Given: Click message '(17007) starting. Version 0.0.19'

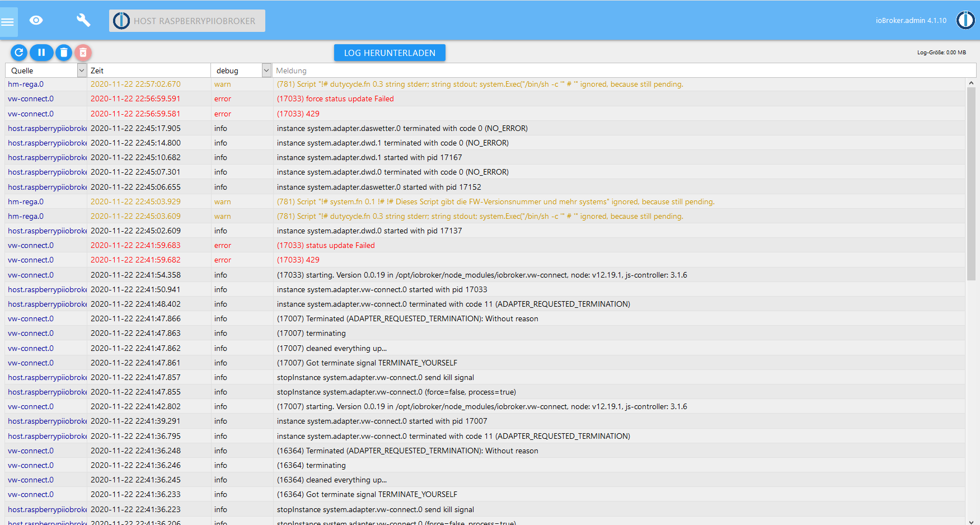Looking at the screenshot, I should (x=482, y=406).
